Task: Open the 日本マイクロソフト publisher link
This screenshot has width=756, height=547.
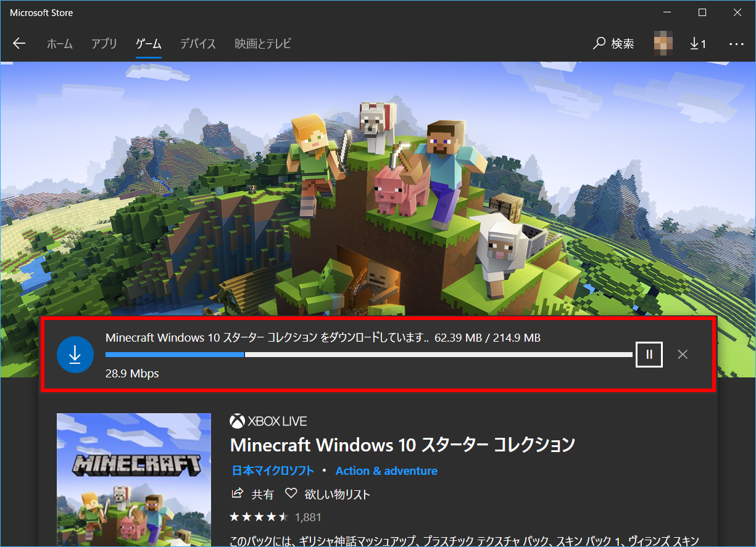Action: coord(272,471)
